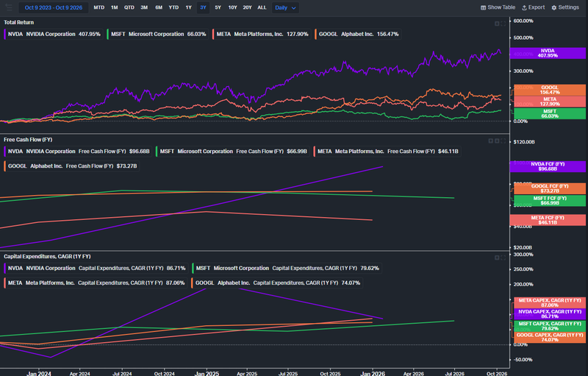Click the MSFT CAPEX CAGR 79.62% axis tag
Image resolution: width=588 pixels, height=376 pixels.
(x=550, y=326)
